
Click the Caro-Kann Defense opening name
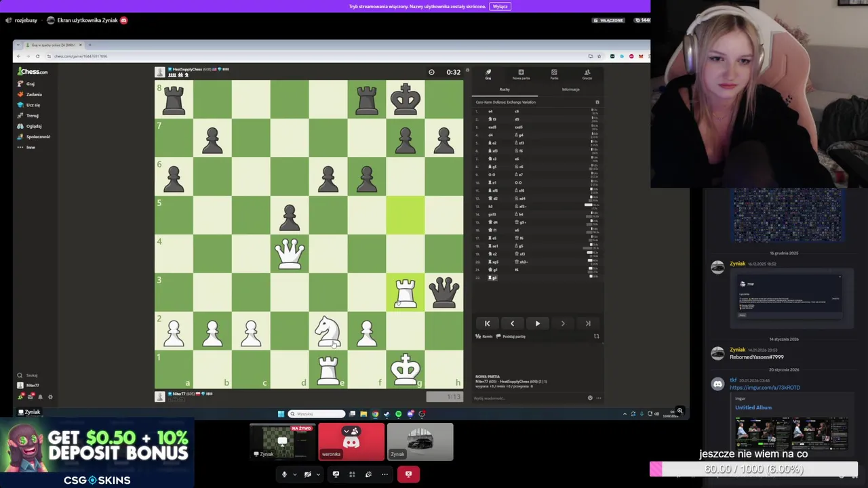(506, 102)
